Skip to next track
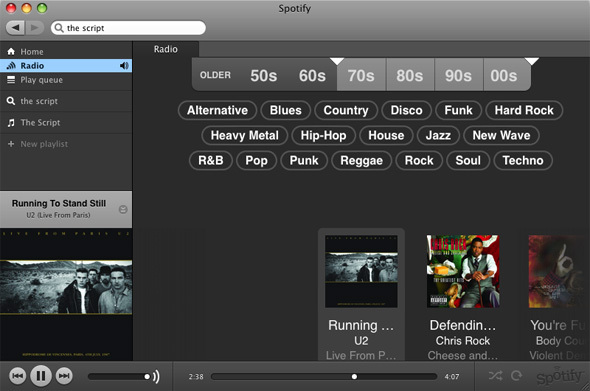 pos(64,376)
